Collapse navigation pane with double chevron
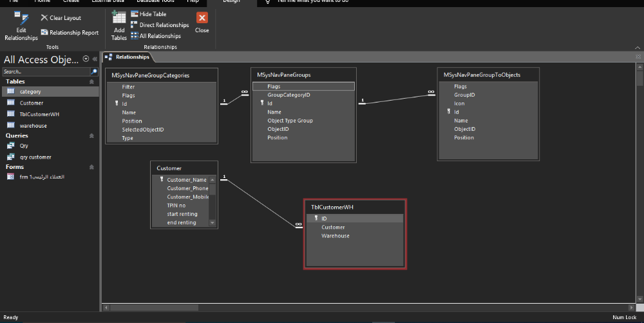 (95, 59)
